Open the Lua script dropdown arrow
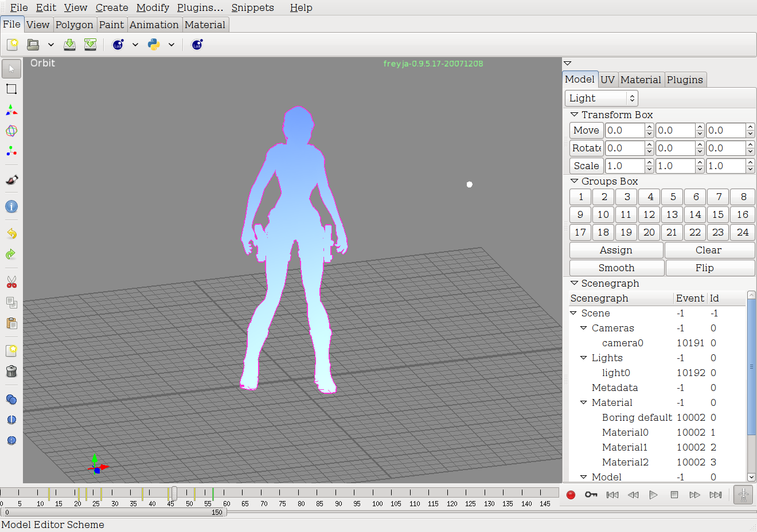 coord(135,45)
